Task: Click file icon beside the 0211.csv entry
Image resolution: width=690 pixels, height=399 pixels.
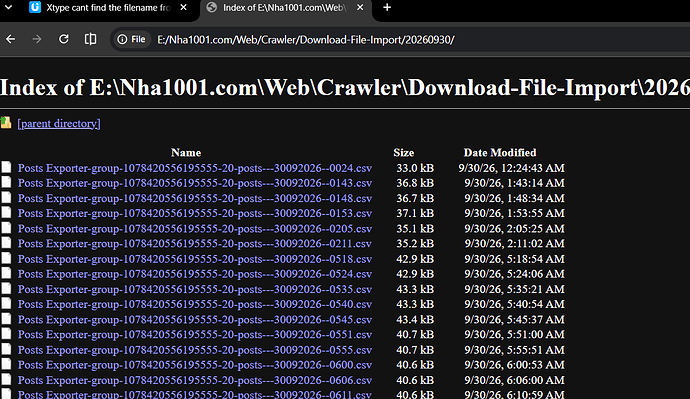Action: point(6,243)
